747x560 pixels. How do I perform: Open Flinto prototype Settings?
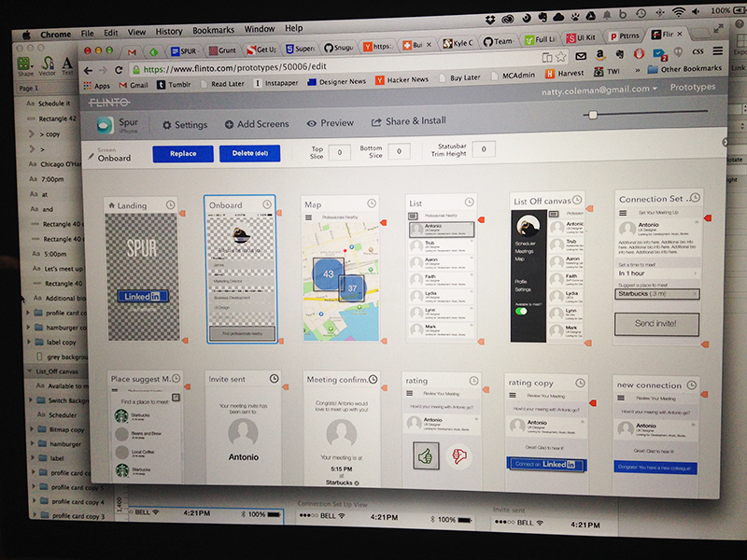(185, 125)
